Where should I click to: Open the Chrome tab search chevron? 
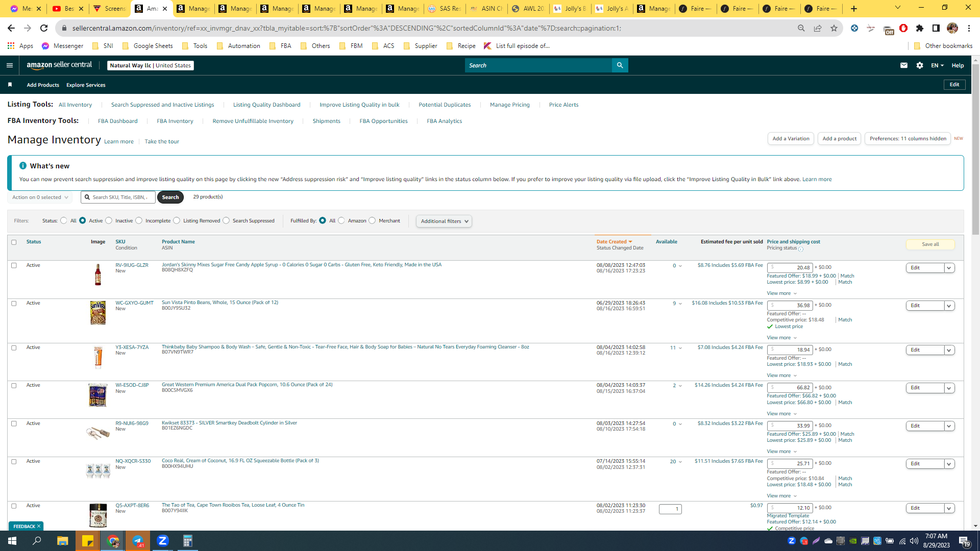coord(898,8)
